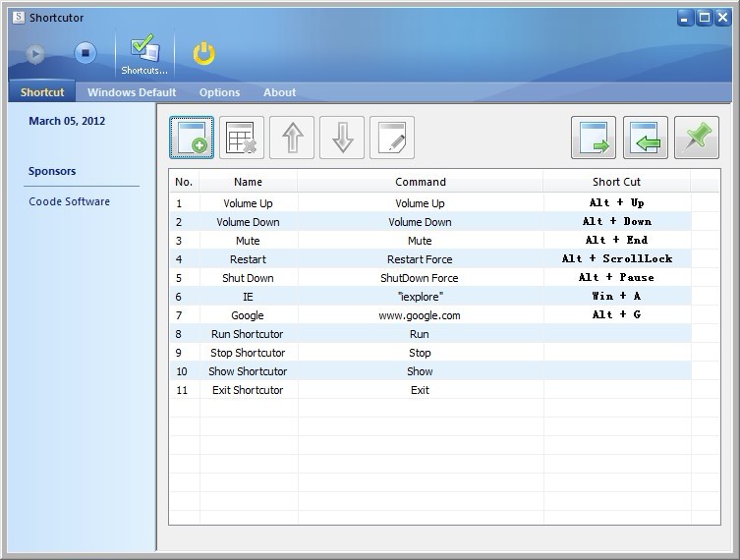Screen dimensions: 740x560
Task: Sort the list by Name column header
Action: click(248, 182)
